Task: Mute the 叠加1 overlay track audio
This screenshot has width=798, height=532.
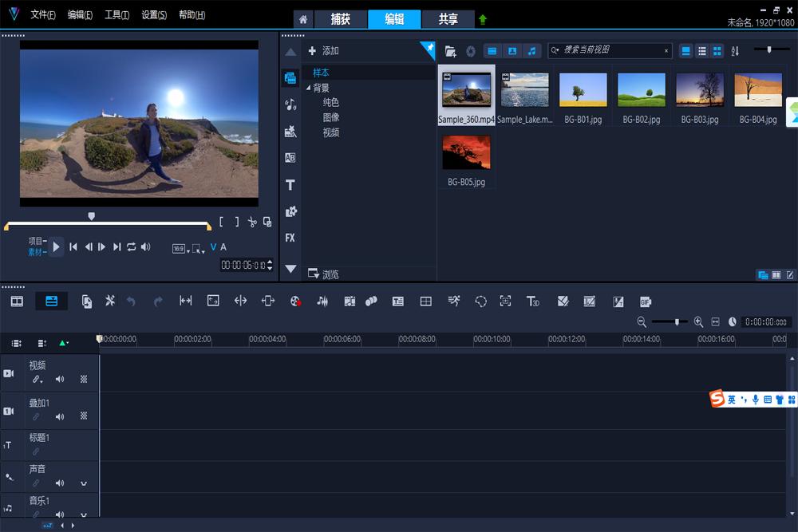Action: [60, 416]
